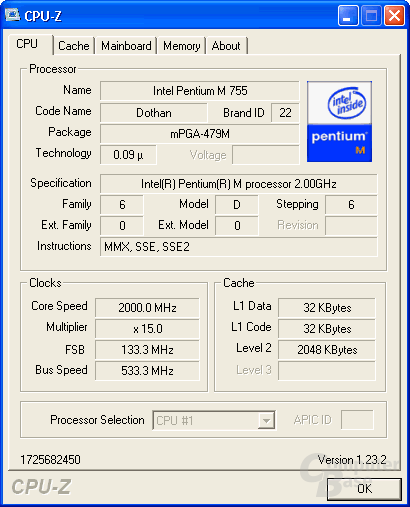Click the Stepping value 6
Screen dimensions: 410x507
tap(351, 204)
